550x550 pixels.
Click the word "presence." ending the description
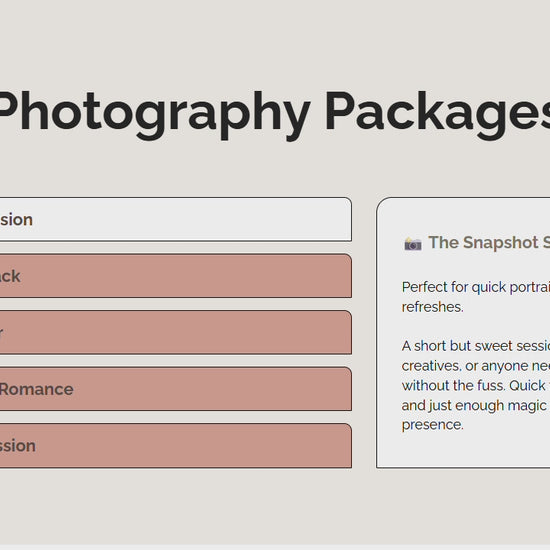click(432, 425)
